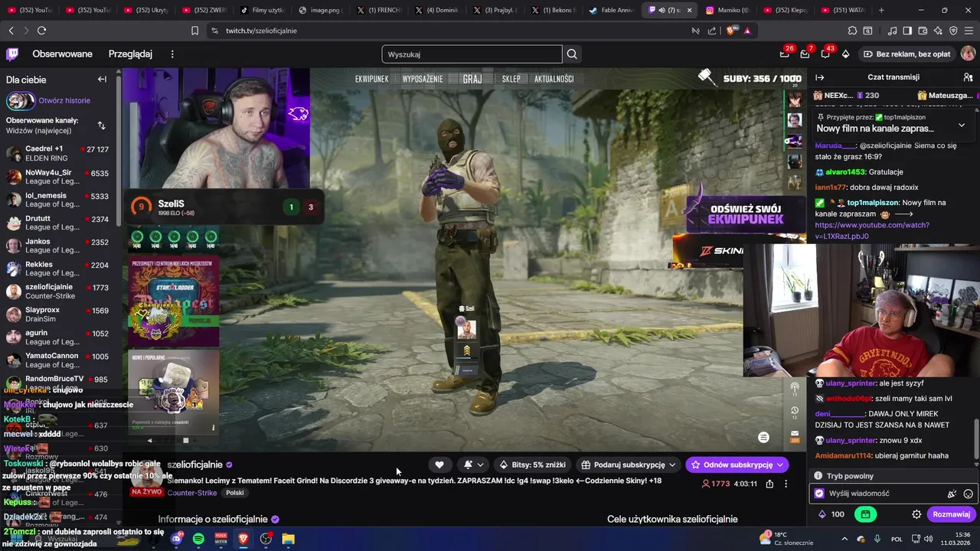Open chat settings gear icon
980x551 pixels.
pyautogui.click(x=916, y=514)
